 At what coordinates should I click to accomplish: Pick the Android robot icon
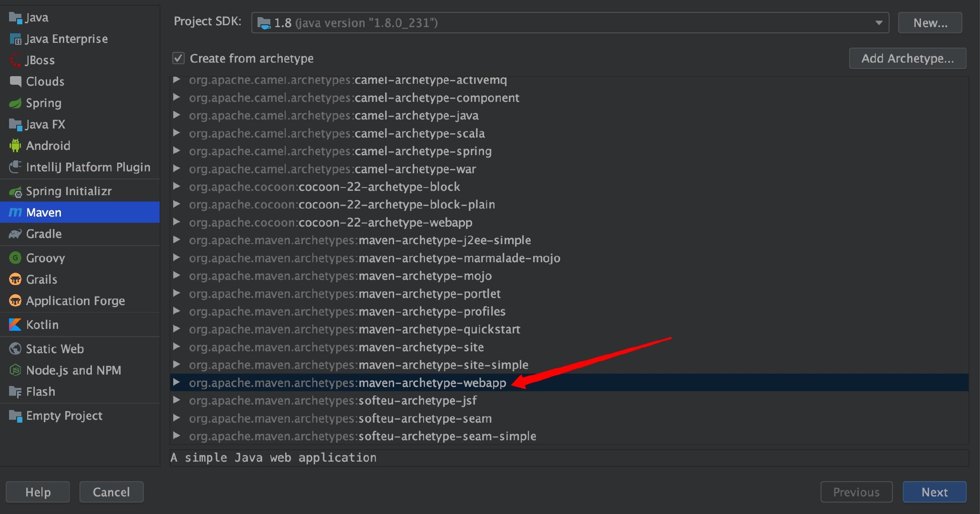(15, 146)
